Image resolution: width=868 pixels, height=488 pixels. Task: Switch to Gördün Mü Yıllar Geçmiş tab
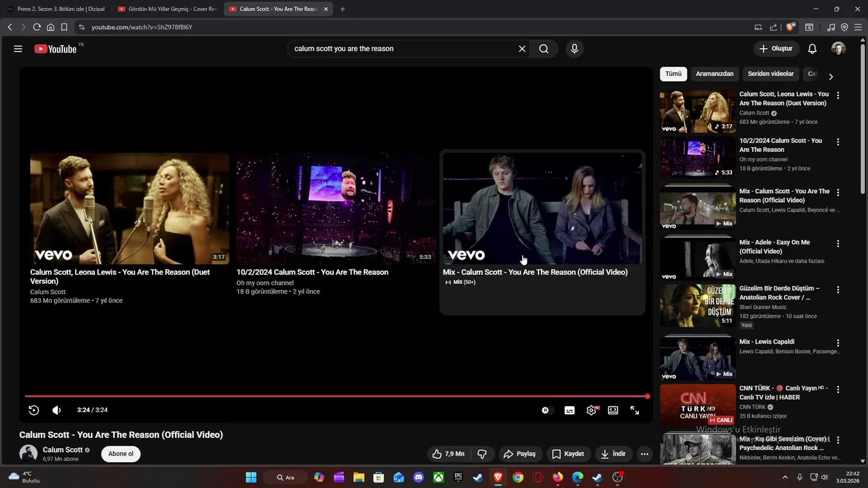tap(167, 9)
